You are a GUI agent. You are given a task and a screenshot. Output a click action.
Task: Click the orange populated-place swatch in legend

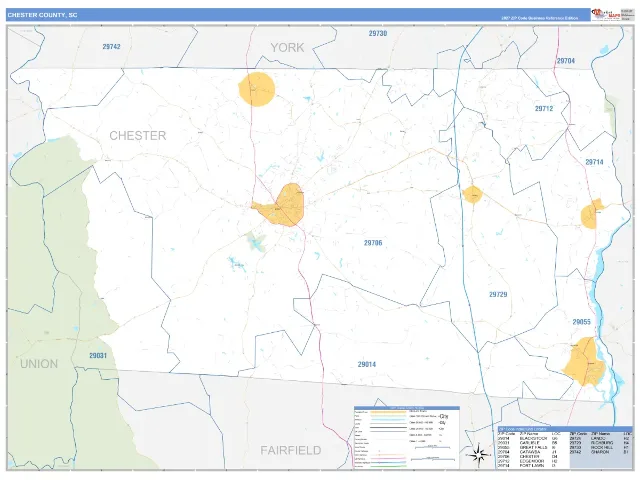pyautogui.click(x=389, y=412)
